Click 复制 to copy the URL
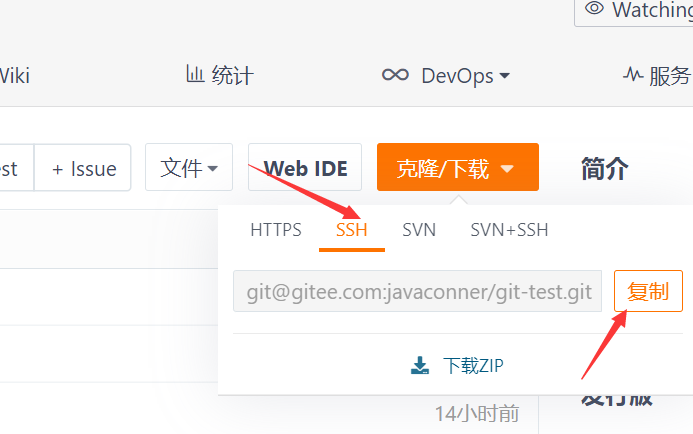Screen dimensions: 693x434 (648, 291)
